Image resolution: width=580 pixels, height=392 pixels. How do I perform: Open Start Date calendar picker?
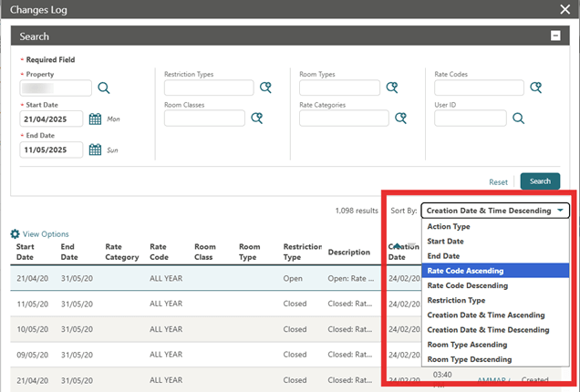[95, 119]
